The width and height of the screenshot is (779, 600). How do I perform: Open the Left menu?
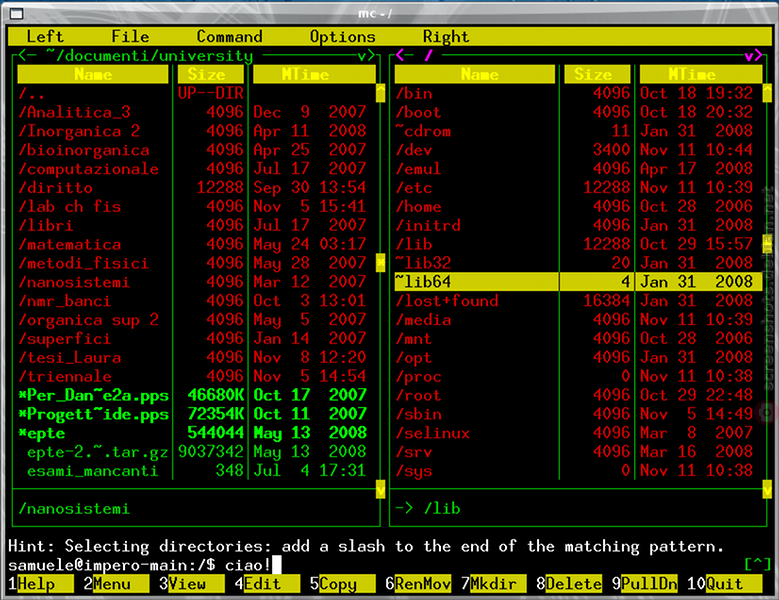[x=45, y=37]
